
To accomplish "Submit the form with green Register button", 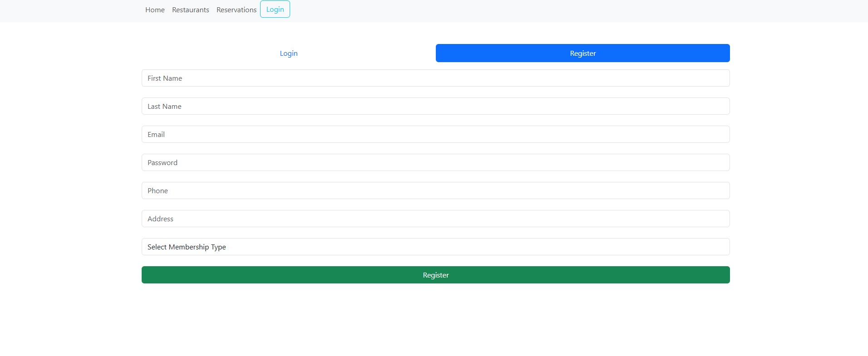I will pyautogui.click(x=435, y=275).
